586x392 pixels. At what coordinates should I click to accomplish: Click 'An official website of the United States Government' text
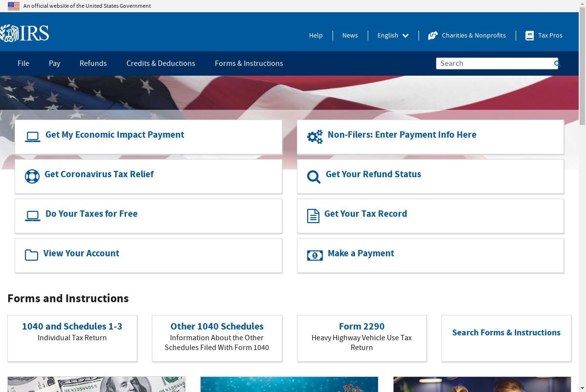point(87,6)
